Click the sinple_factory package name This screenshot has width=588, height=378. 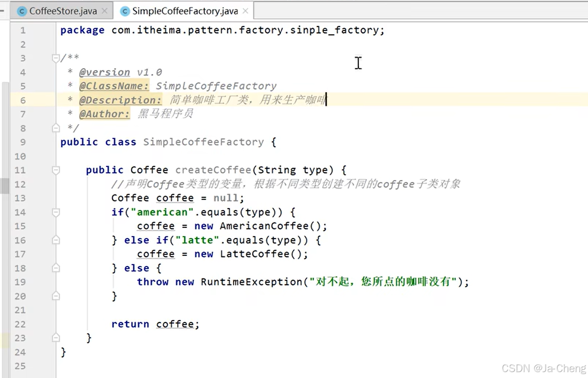pyautogui.click(x=334, y=30)
